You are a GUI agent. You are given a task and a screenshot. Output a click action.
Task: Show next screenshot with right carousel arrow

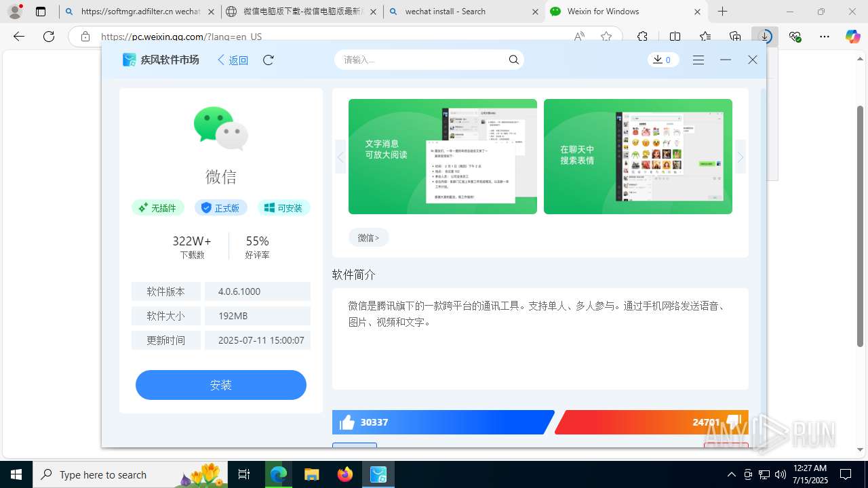tap(741, 157)
